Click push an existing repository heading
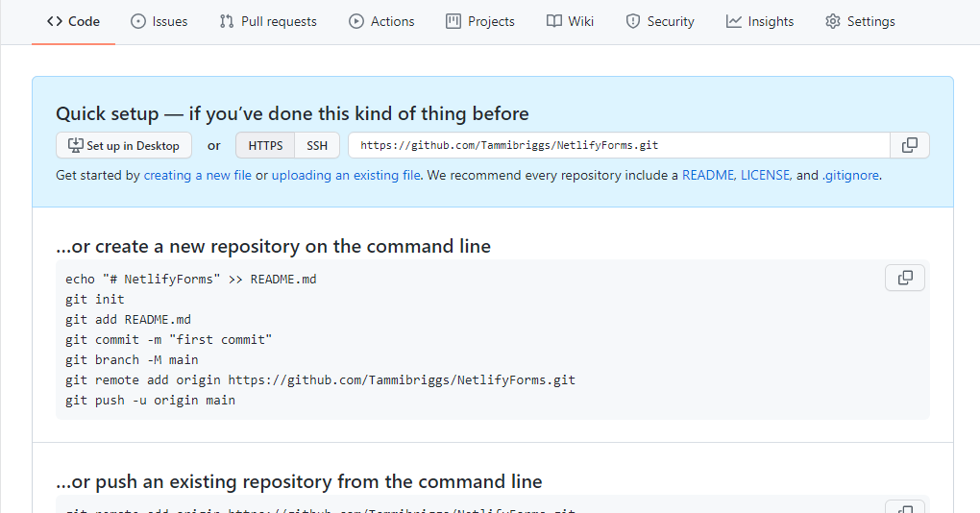 click(x=299, y=481)
